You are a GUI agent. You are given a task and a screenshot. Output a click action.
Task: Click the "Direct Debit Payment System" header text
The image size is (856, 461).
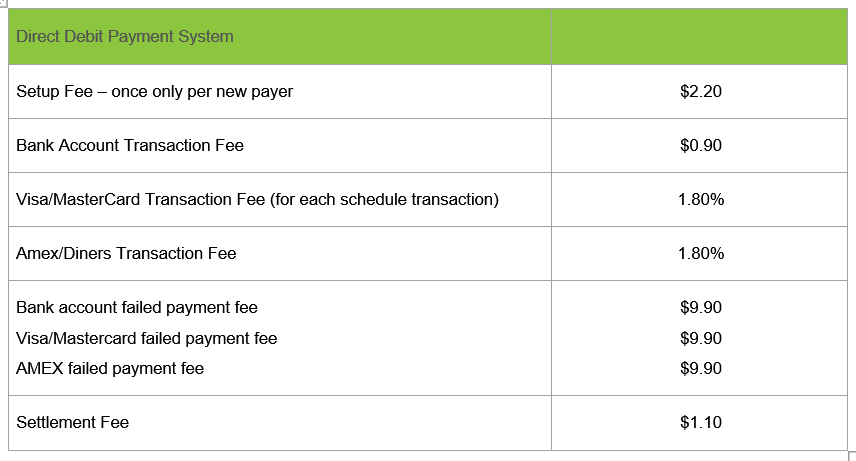click(x=125, y=37)
